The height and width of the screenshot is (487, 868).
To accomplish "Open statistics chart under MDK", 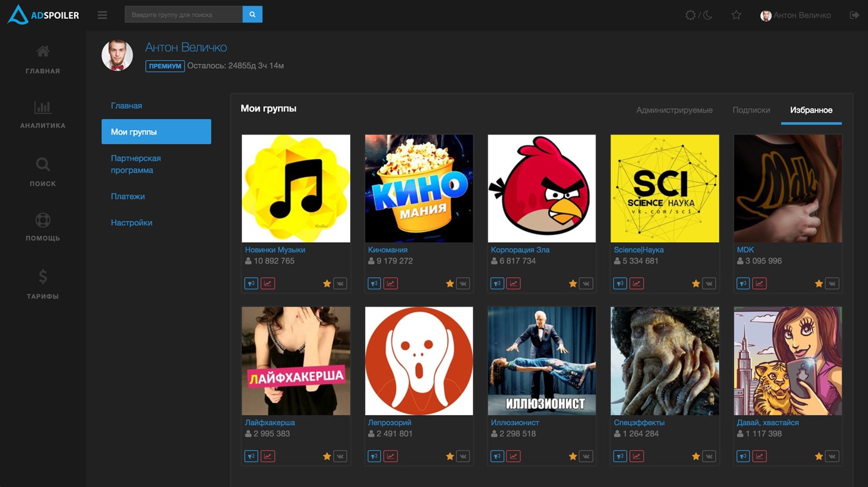I will [x=760, y=284].
